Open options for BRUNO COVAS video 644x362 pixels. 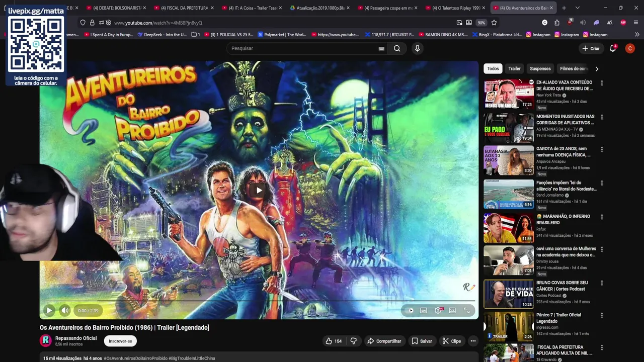[602, 283]
